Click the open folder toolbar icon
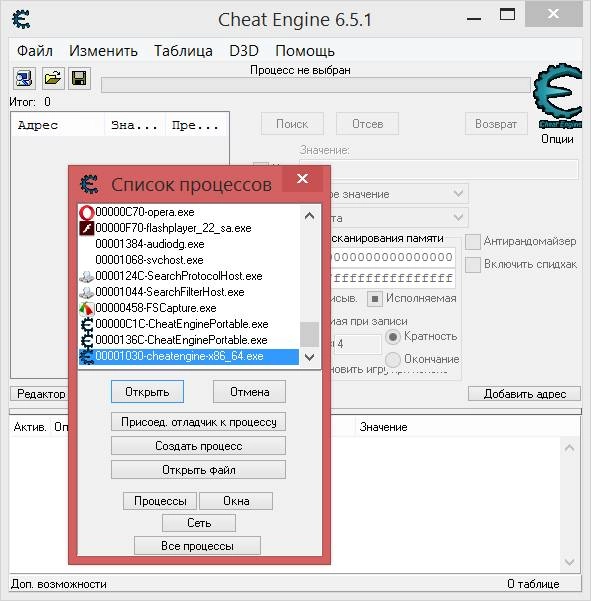The width and height of the screenshot is (591, 601). (x=53, y=79)
